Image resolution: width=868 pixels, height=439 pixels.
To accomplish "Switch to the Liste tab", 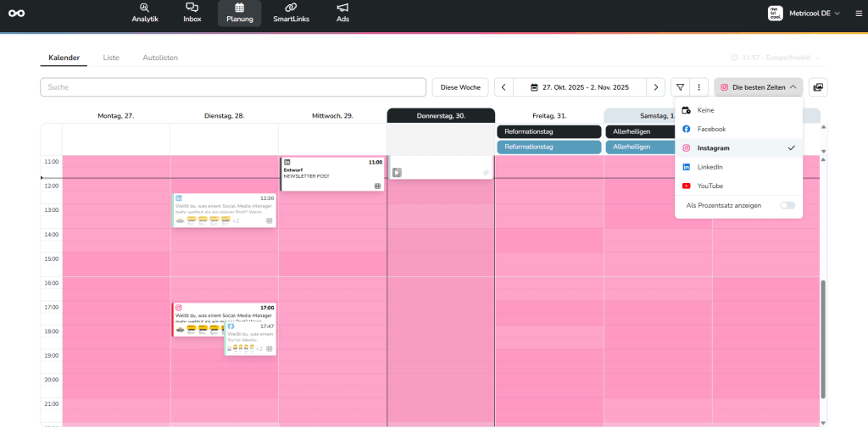I will [111, 58].
